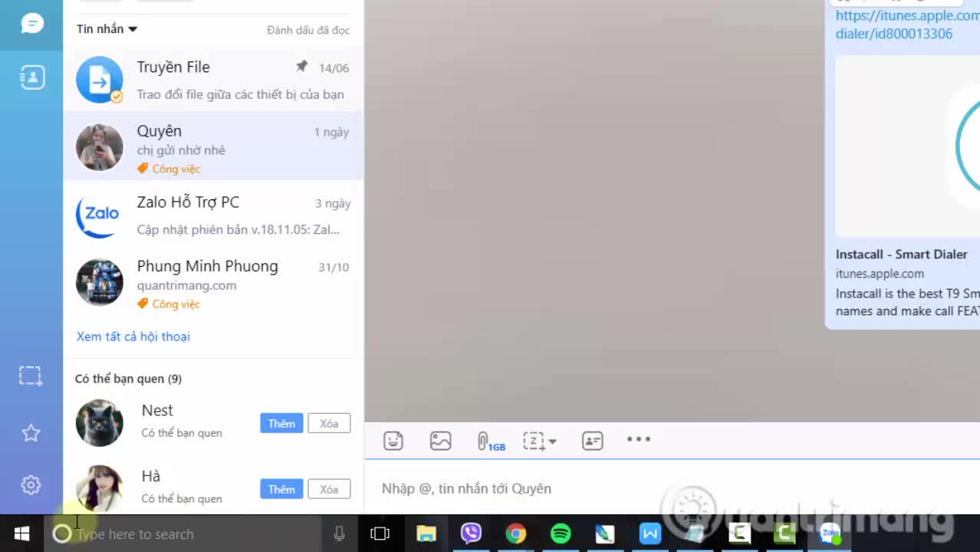Open the Messages tab in sidebar

[31, 24]
